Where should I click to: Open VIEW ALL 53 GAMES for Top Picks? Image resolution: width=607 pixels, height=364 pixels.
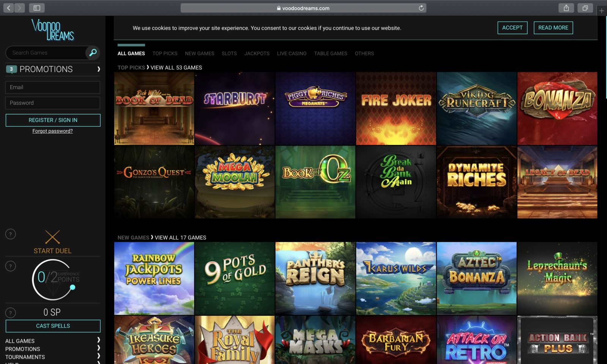tap(176, 67)
